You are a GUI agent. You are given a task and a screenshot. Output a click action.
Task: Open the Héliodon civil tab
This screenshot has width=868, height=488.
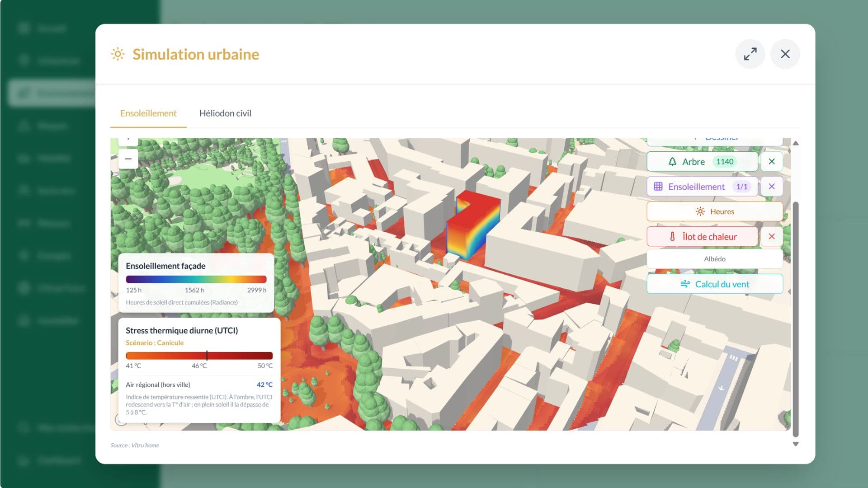[225, 113]
